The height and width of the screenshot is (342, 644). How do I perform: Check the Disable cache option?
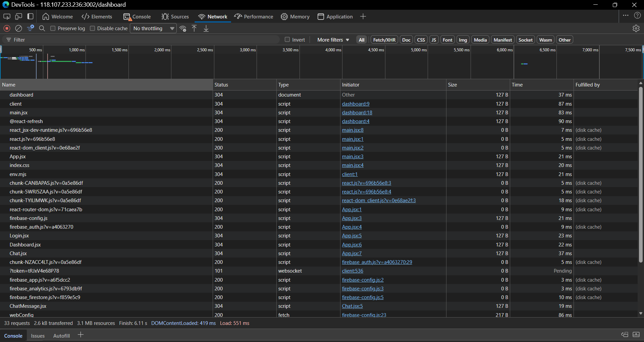tap(93, 28)
